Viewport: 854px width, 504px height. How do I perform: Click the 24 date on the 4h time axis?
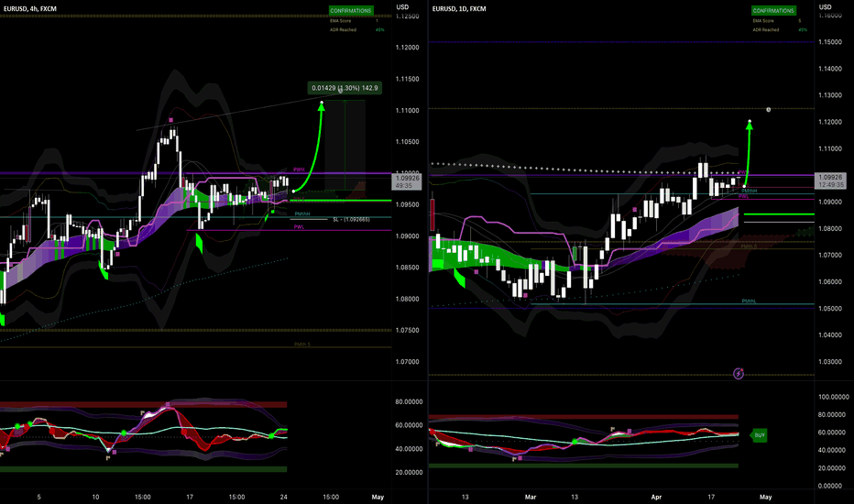(284, 497)
